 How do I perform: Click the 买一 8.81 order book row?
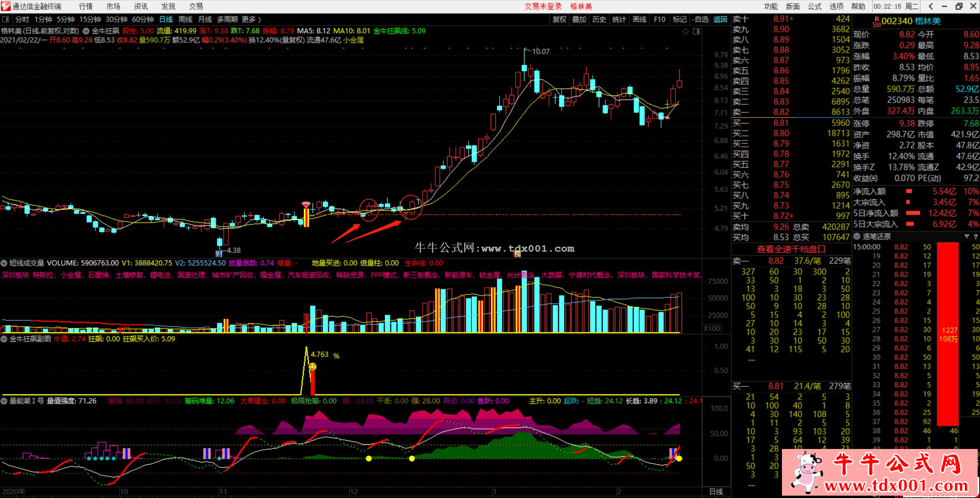click(791, 123)
